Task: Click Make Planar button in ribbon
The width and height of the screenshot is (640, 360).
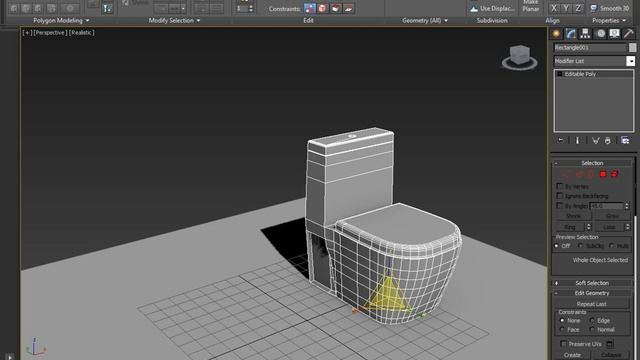Action: 530,6
